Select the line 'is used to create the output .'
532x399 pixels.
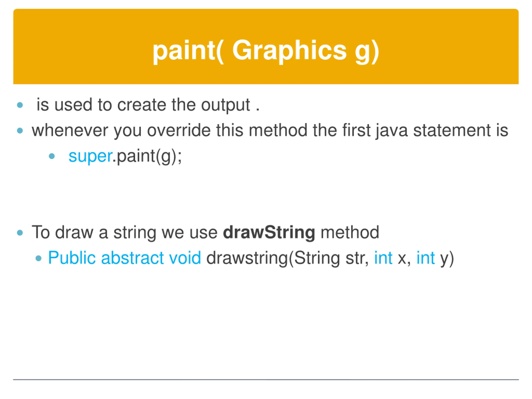[x=148, y=105]
